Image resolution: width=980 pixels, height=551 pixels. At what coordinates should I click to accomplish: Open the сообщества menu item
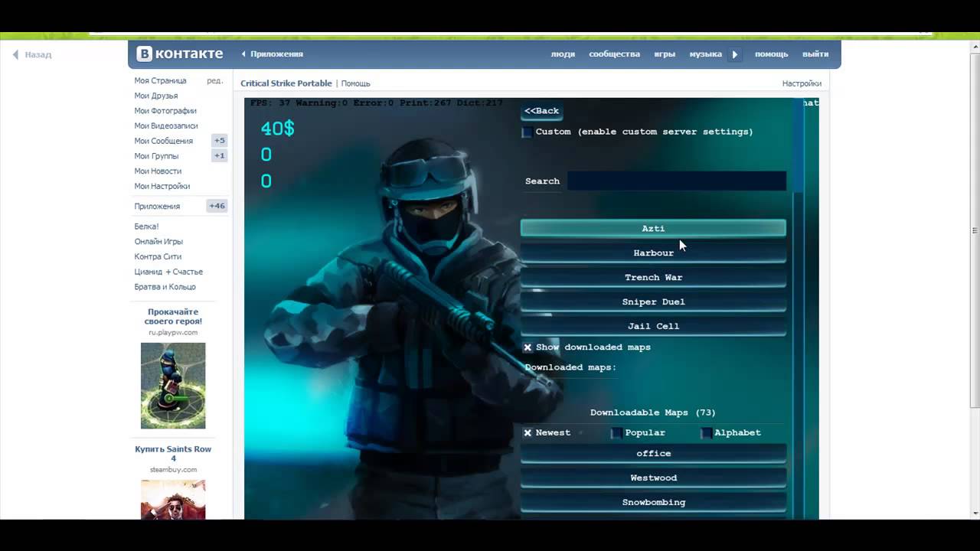pos(614,54)
